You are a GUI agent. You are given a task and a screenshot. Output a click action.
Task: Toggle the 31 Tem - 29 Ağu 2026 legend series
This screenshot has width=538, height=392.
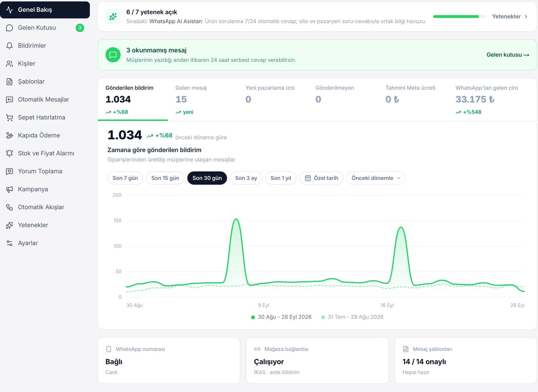coord(352,317)
